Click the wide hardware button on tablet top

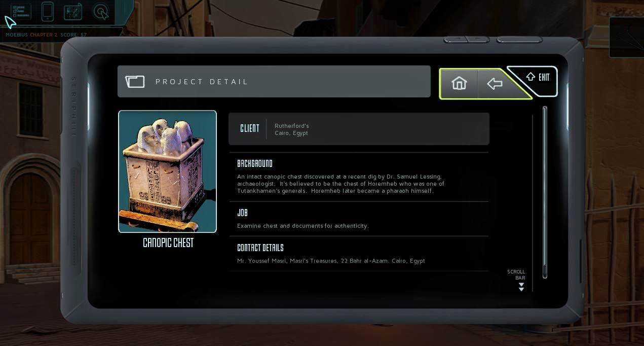coord(519,40)
